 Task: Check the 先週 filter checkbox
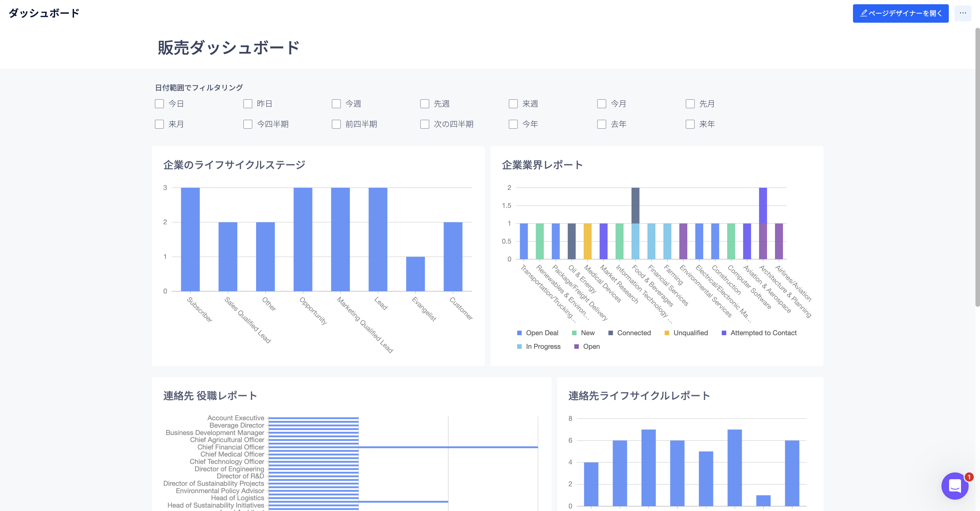(424, 104)
